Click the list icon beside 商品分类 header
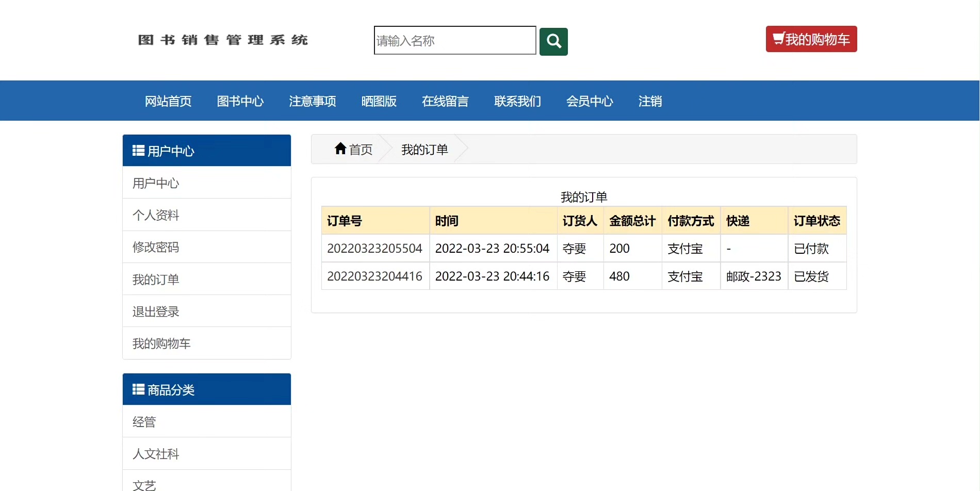Screen dimensions: 980x491 pos(138,389)
